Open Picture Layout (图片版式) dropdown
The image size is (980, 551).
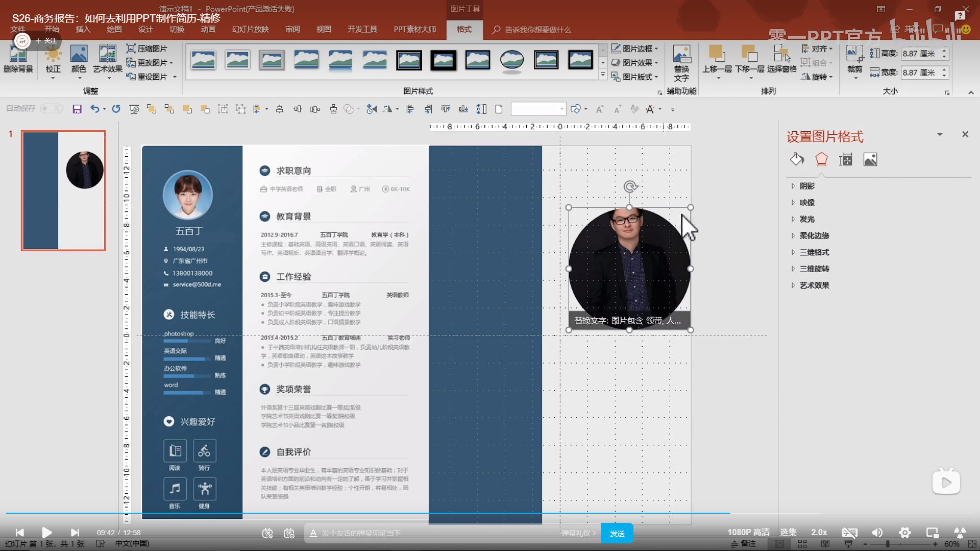coord(635,77)
